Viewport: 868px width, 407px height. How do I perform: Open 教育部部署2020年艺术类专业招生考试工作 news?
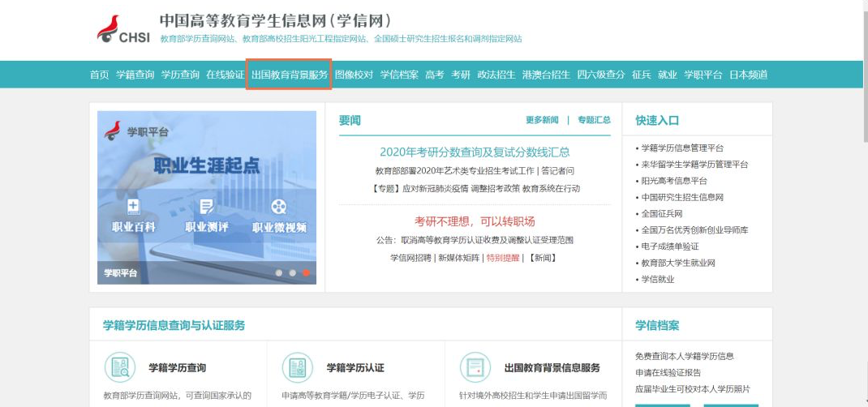click(x=454, y=171)
